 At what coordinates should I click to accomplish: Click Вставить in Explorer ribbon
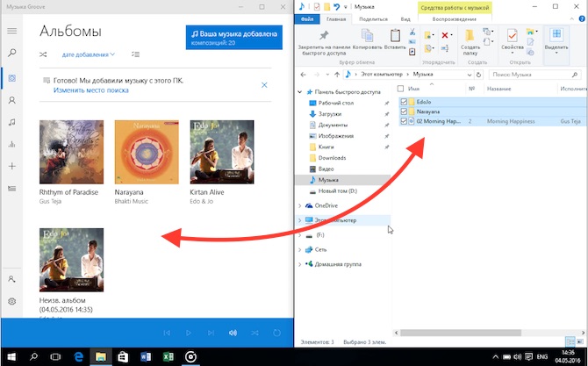[x=395, y=40]
